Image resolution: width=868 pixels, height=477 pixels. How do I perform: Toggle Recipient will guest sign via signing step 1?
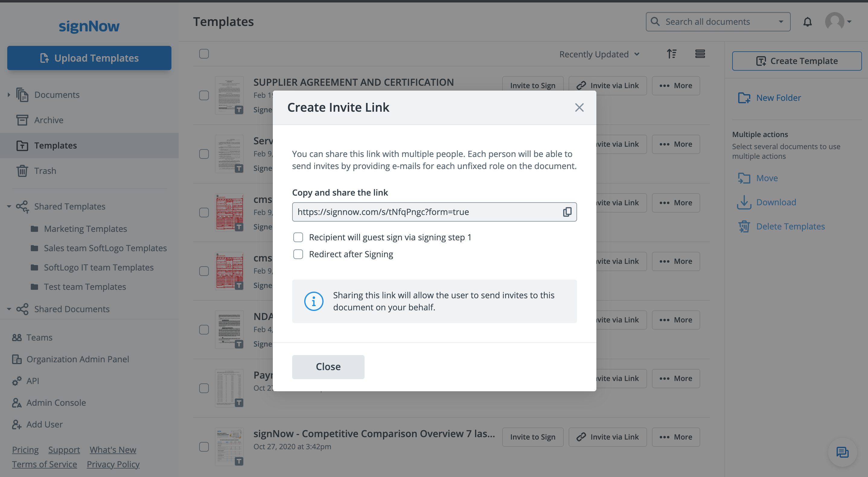click(x=298, y=237)
